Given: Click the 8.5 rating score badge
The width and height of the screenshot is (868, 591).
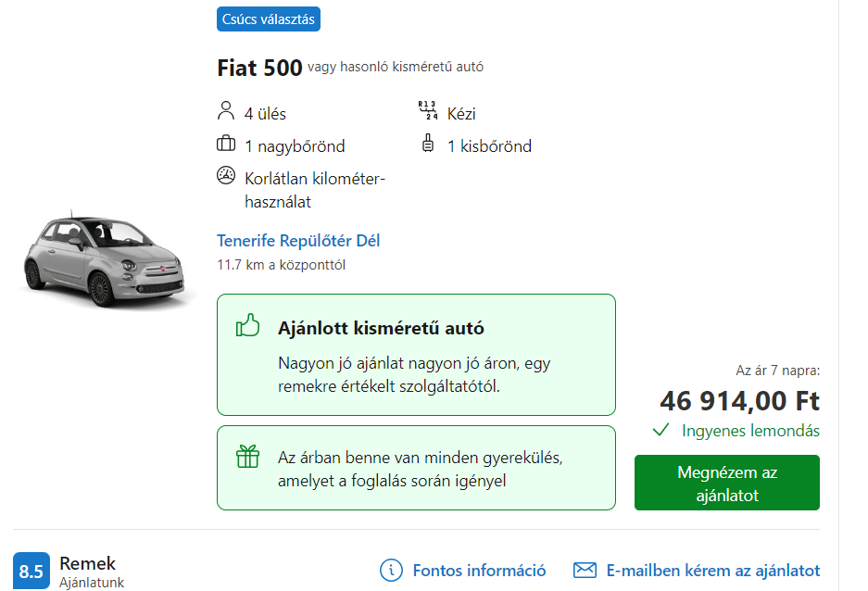Looking at the screenshot, I should click(31, 571).
